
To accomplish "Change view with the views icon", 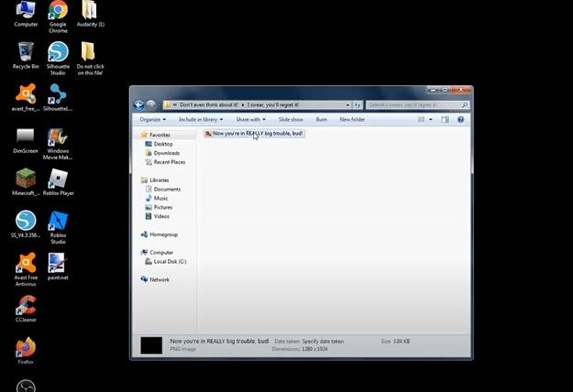I will click(422, 119).
